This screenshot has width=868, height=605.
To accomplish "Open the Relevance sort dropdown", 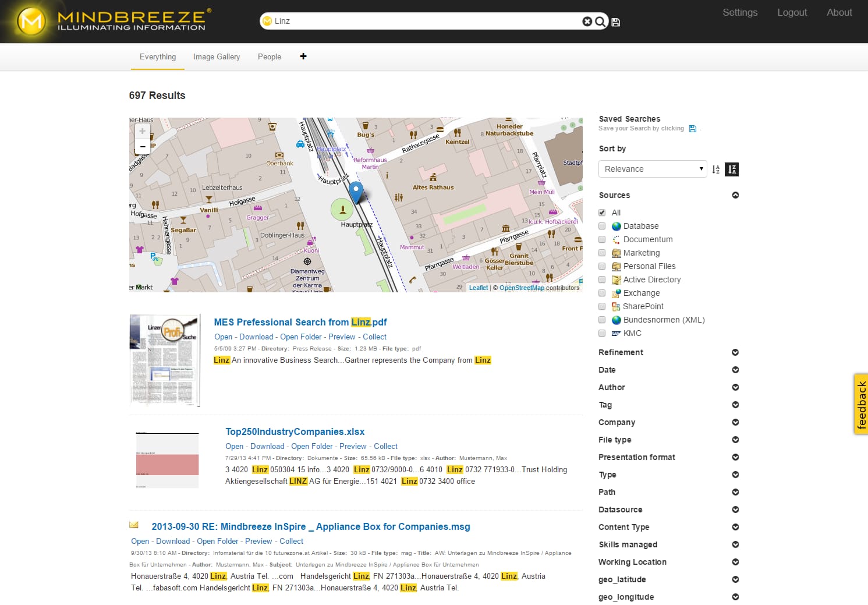I will pos(653,169).
